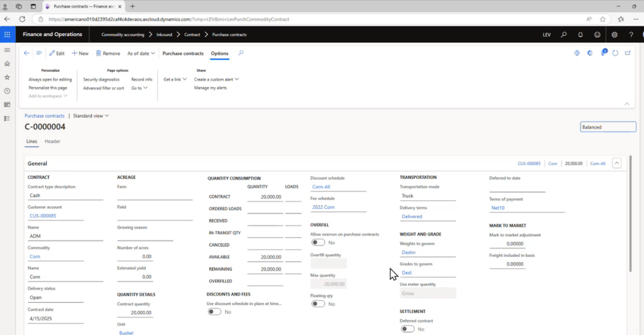Open the Options tab
The height and width of the screenshot is (335, 644).
[219, 54]
